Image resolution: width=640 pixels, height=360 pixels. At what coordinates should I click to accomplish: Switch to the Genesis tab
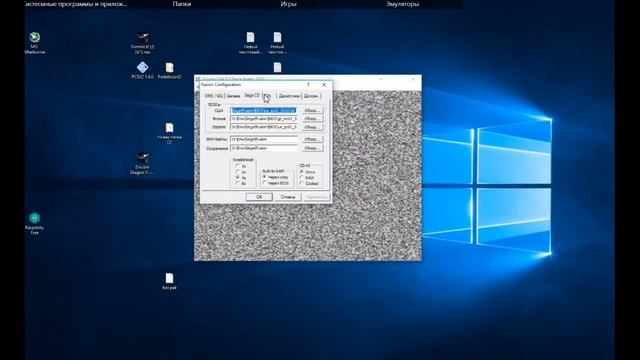pos(233,96)
